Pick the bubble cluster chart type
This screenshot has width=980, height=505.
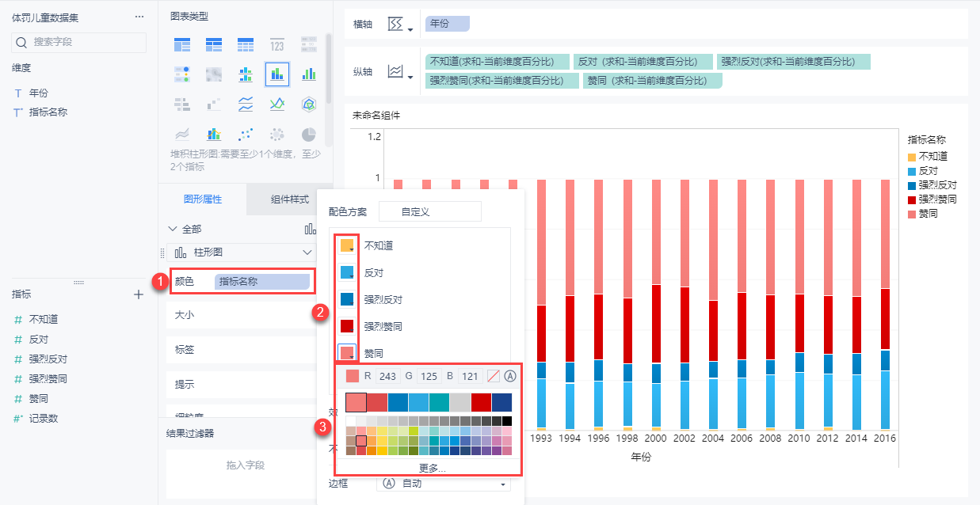(x=277, y=134)
